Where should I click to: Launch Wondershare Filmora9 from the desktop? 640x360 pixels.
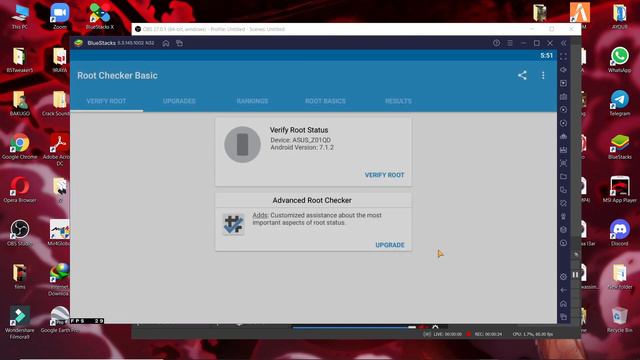click(x=20, y=322)
